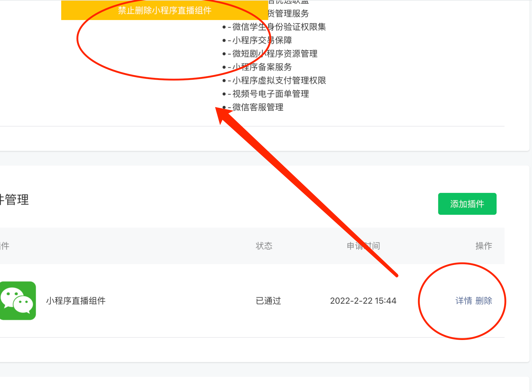Open 详情 for 小程序直播组件
532x392 pixels.
point(464,301)
